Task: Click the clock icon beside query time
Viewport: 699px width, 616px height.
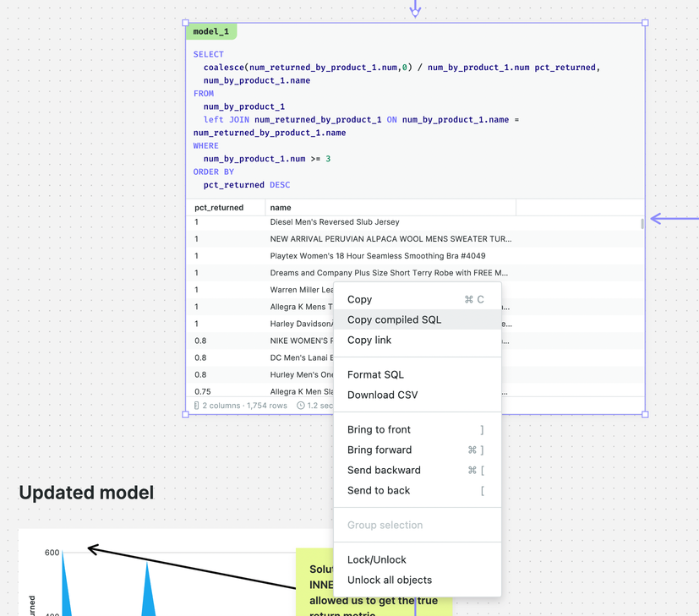Action: point(301,406)
